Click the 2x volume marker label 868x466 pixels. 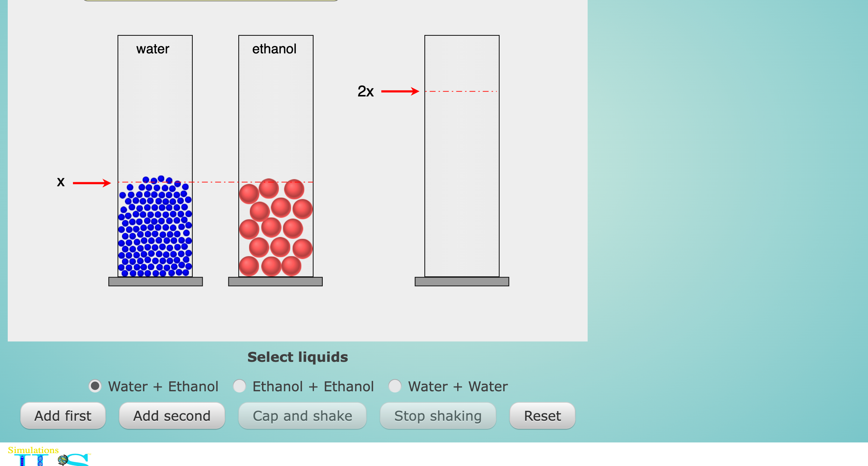coord(365,91)
